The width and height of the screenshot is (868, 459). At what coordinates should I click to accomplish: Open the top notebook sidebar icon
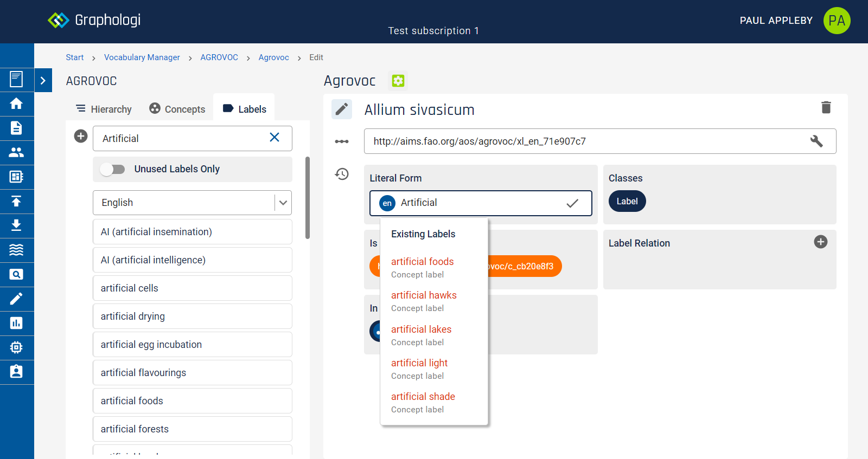tap(16, 80)
